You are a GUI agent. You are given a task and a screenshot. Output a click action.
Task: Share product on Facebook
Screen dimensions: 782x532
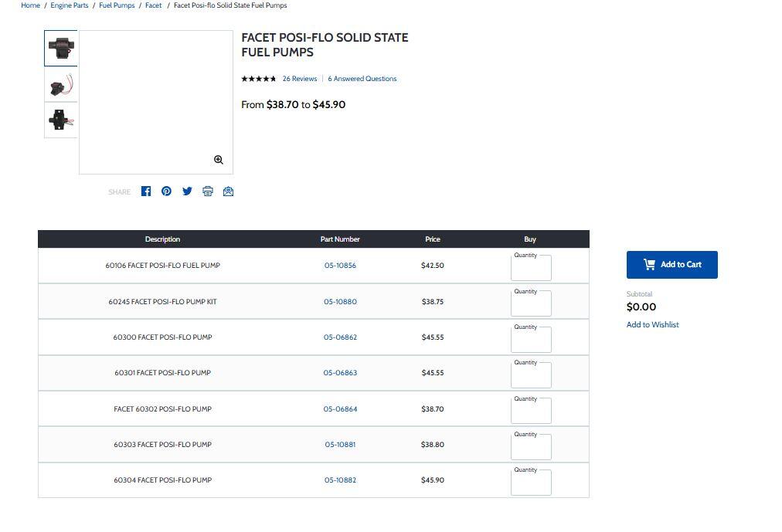click(145, 191)
